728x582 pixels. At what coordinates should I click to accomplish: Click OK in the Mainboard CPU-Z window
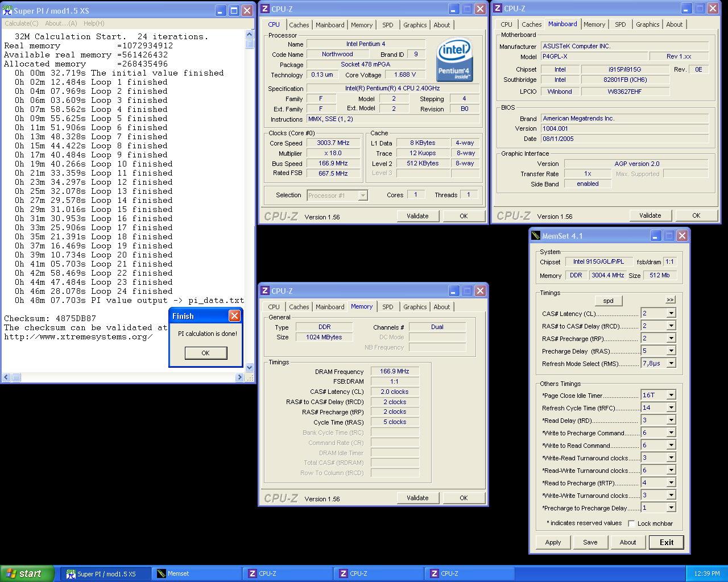(696, 215)
